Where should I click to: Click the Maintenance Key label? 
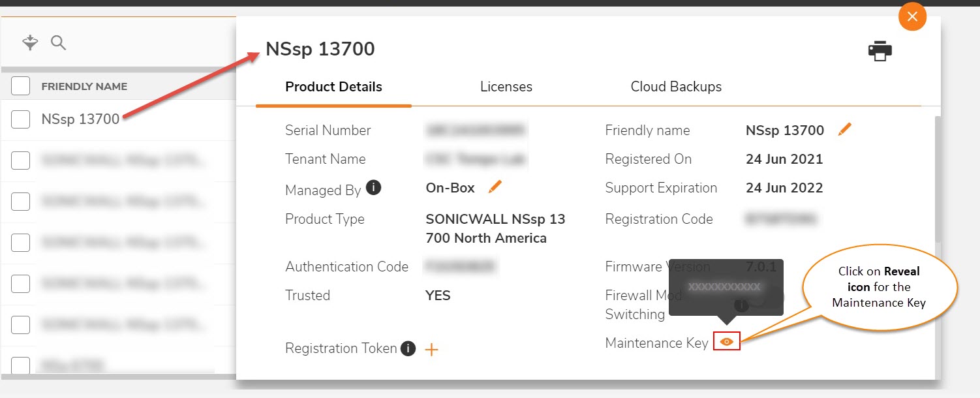[656, 343]
